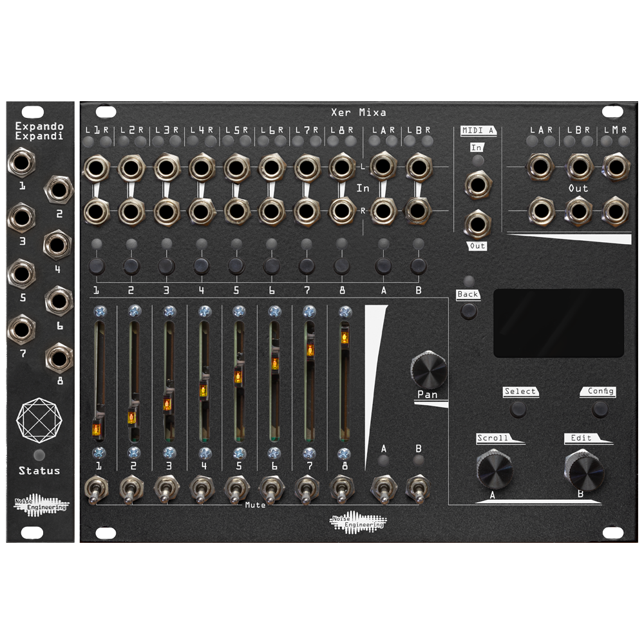Flip the channel 7 Mute switch
Image resolution: width=644 pixels, height=644 pixels.
pos(307,489)
